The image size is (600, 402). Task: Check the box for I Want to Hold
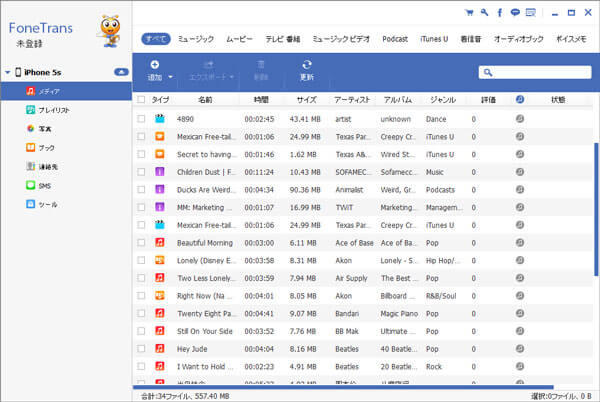point(141,366)
